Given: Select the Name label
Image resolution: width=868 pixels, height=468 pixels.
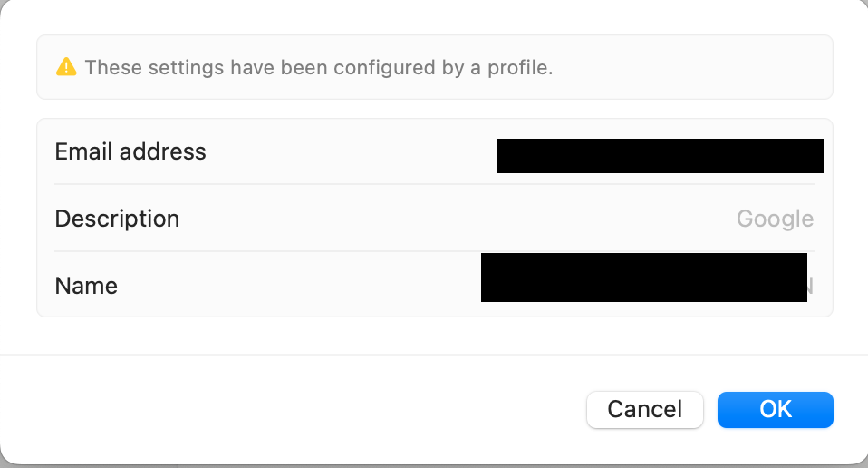Looking at the screenshot, I should [x=86, y=286].
